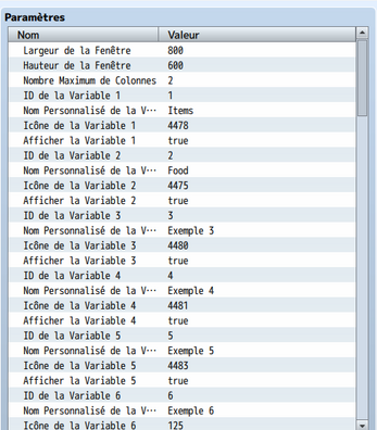Image resolution: width=377 pixels, height=430 pixels.
Task: Select the row with value Exemple 3
Action: click(x=182, y=230)
